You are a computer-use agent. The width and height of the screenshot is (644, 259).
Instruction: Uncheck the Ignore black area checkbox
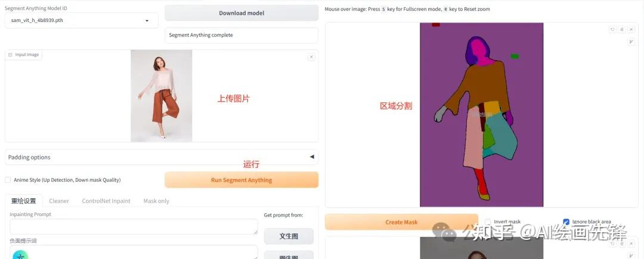click(566, 221)
